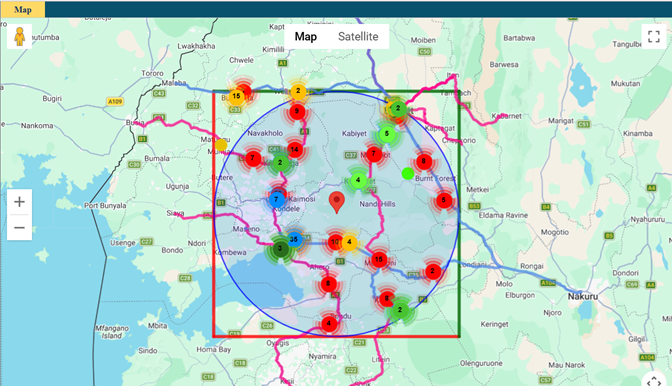This screenshot has height=386, width=672.
Task: Select the yellow Map tab in header
Action: pyautogui.click(x=23, y=9)
